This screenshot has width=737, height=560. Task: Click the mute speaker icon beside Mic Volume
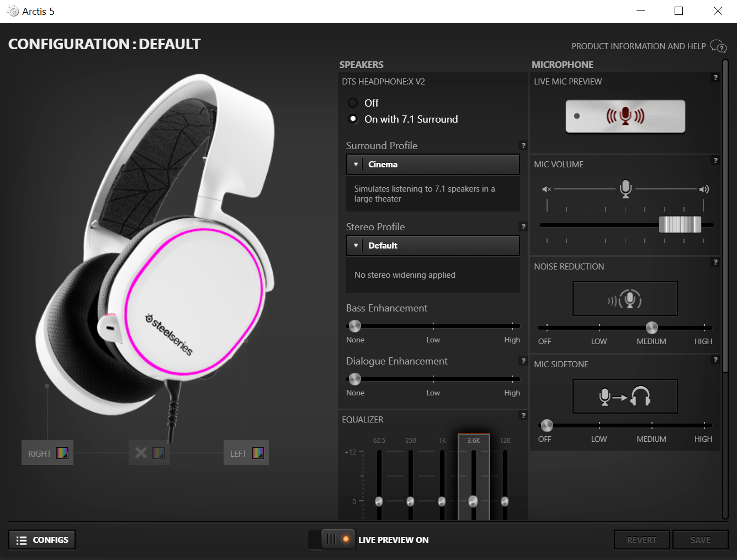click(x=546, y=189)
